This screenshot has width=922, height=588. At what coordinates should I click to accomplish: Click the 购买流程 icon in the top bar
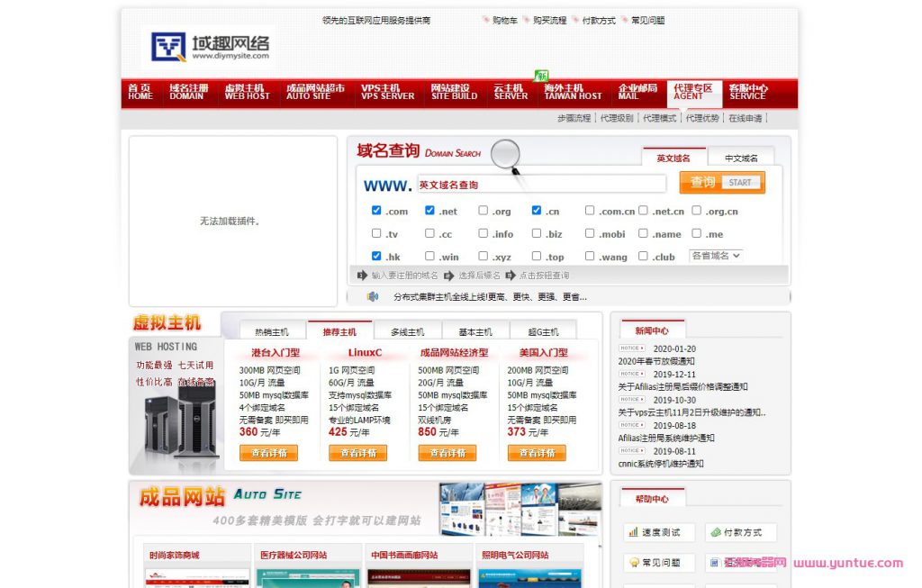[528, 21]
